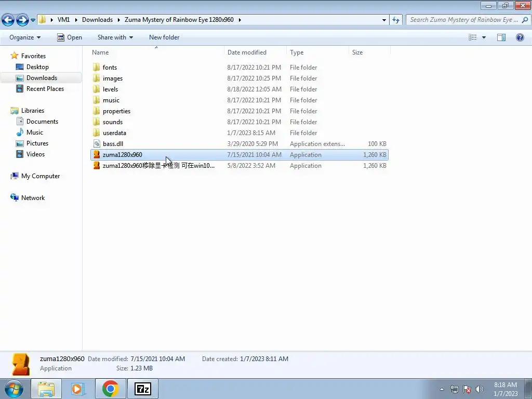This screenshot has height=399, width=532.
Task: Click the Open toolbar button
Action: click(x=70, y=37)
